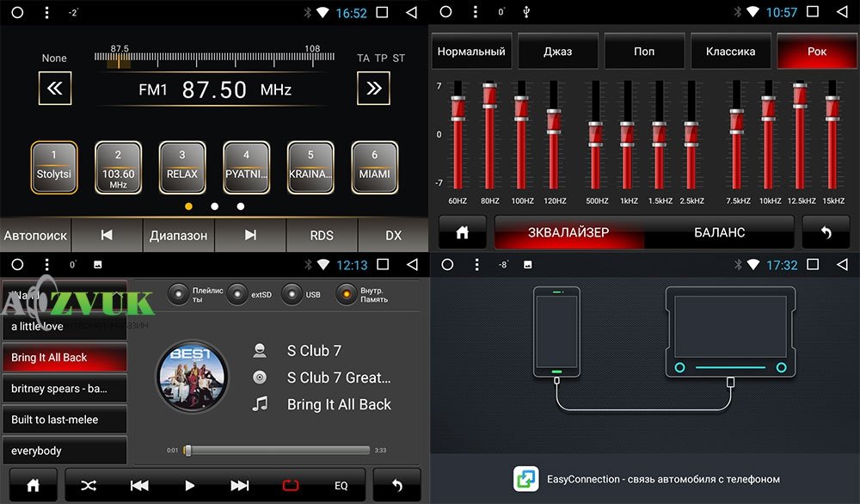Go to third preset page dot

240,206
